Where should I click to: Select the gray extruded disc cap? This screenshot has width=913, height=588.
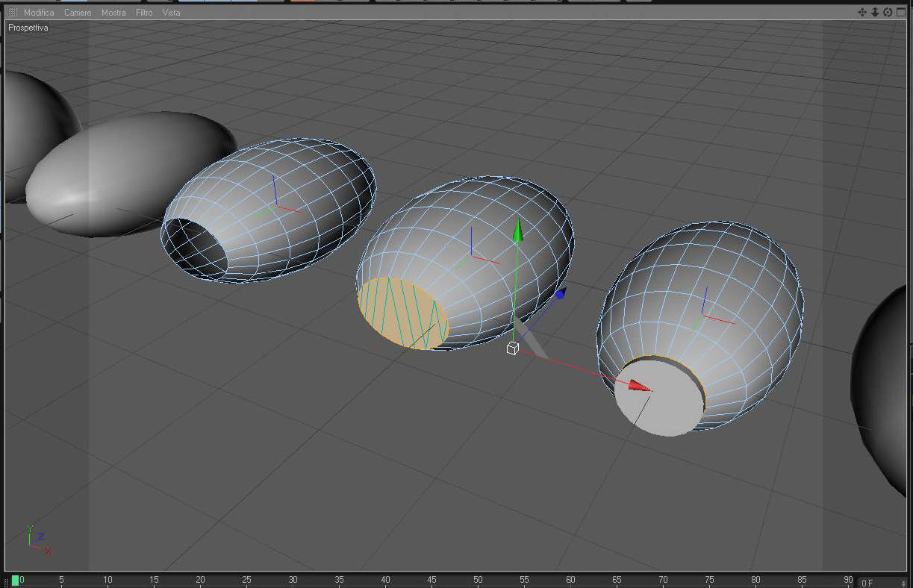click(x=658, y=397)
